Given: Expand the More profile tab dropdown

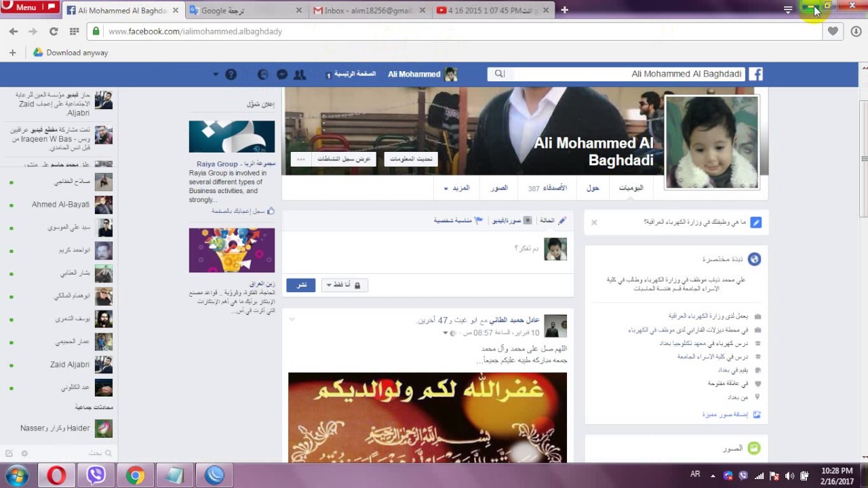Looking at the screenshot, I should click(456, 188).
